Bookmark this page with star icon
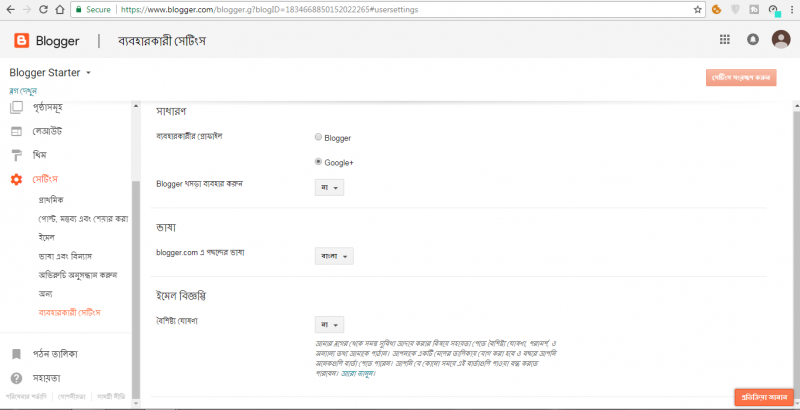Image resolution: width=800 pixels, height=410 pixels. coord(698,9)
